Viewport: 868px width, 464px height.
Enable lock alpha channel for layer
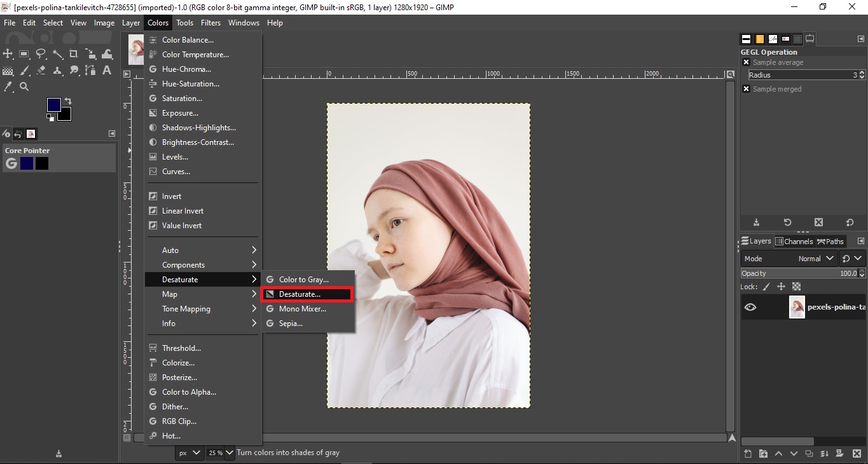pyautogui.click(x=796, y=287)
